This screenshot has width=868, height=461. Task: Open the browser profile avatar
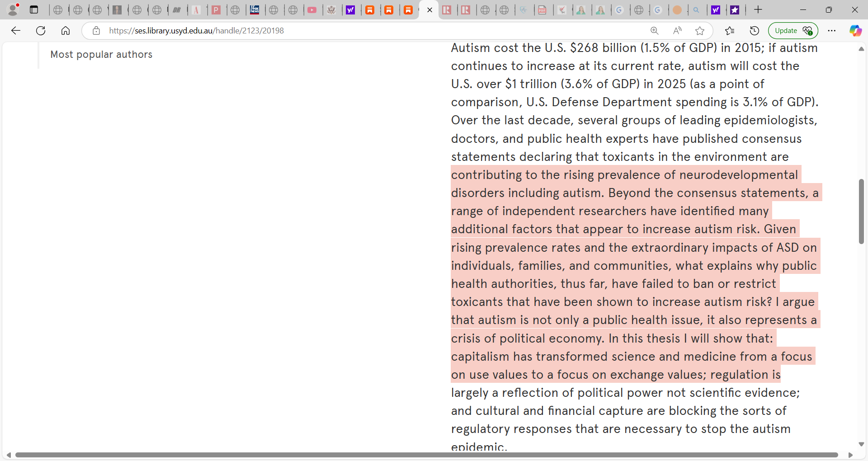tap(14, 9)
